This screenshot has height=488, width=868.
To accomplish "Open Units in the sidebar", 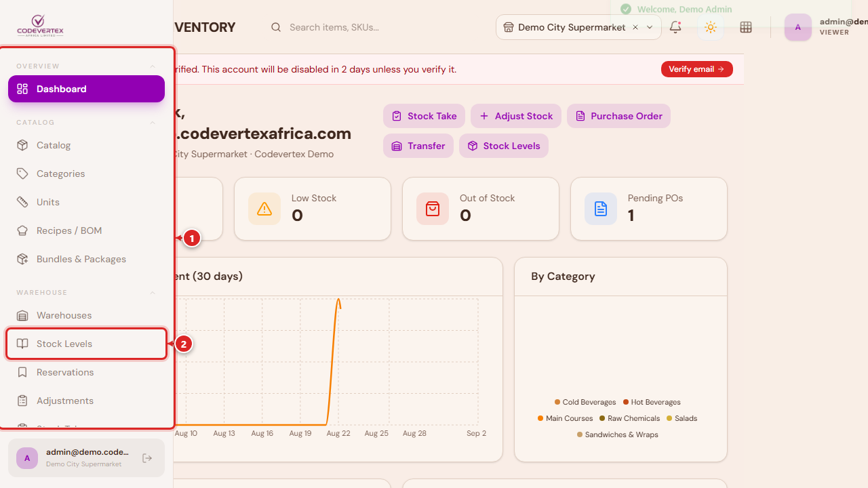I will click(86, 202).
